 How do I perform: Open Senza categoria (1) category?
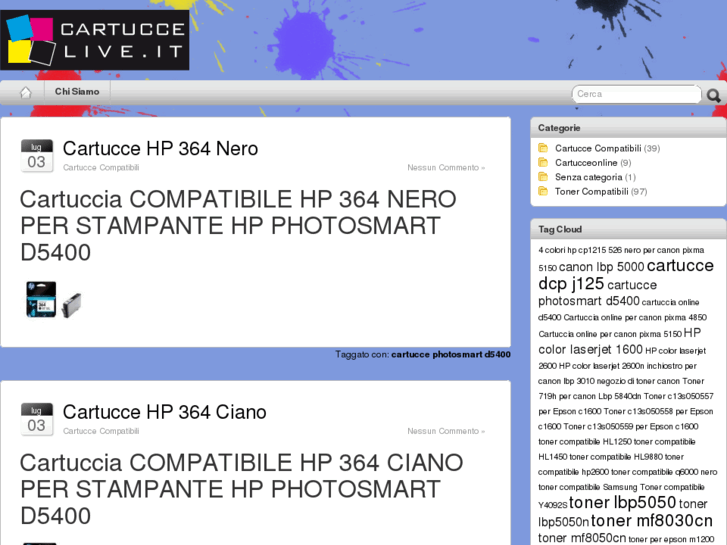[x=595, y=177]
